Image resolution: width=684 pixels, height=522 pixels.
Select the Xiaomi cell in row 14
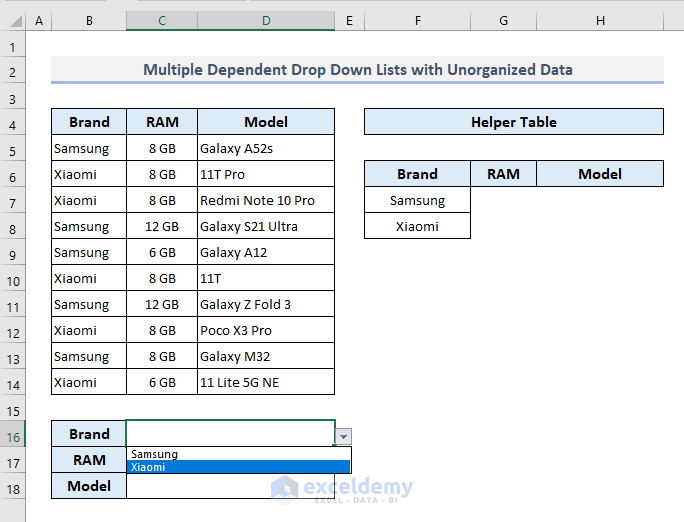[89, 382]
